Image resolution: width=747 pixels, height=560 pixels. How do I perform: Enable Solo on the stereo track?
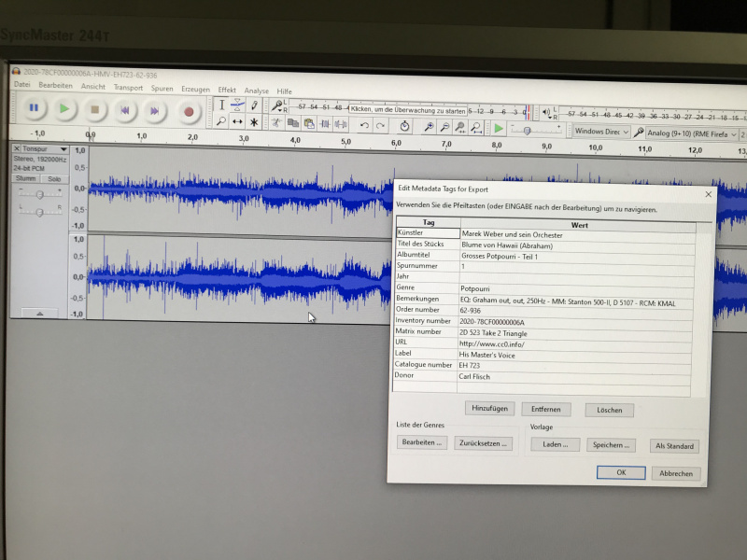[x=53, y=178]
